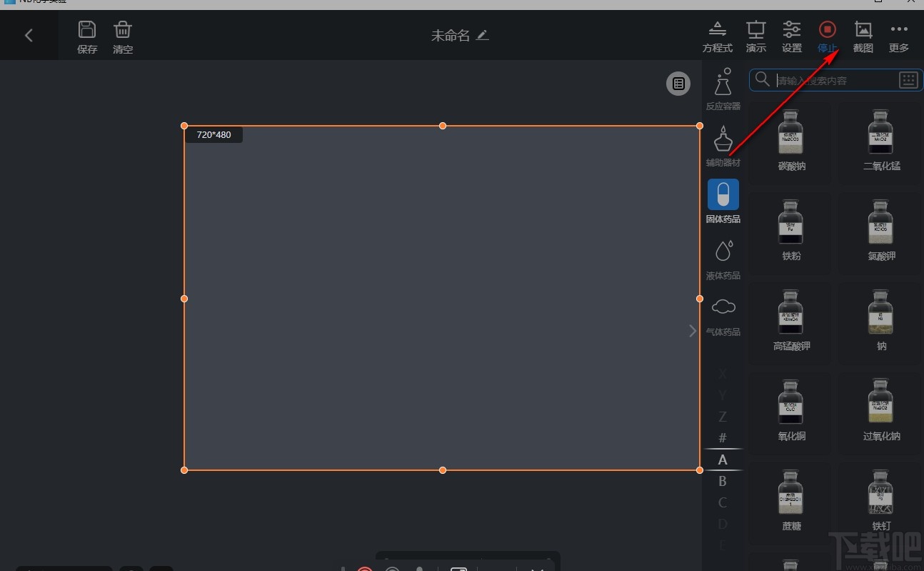This screenshot has width=924, height=571.
Task: Click left-middle handle of recording frame
Action: point(184,298)
